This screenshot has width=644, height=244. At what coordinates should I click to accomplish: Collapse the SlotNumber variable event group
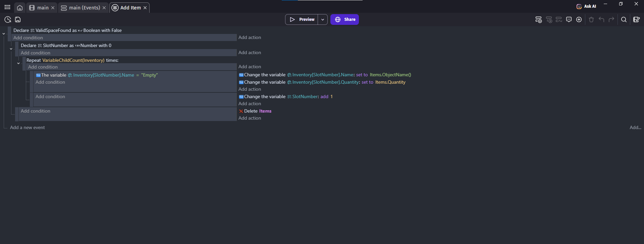[x=11, y=49]
